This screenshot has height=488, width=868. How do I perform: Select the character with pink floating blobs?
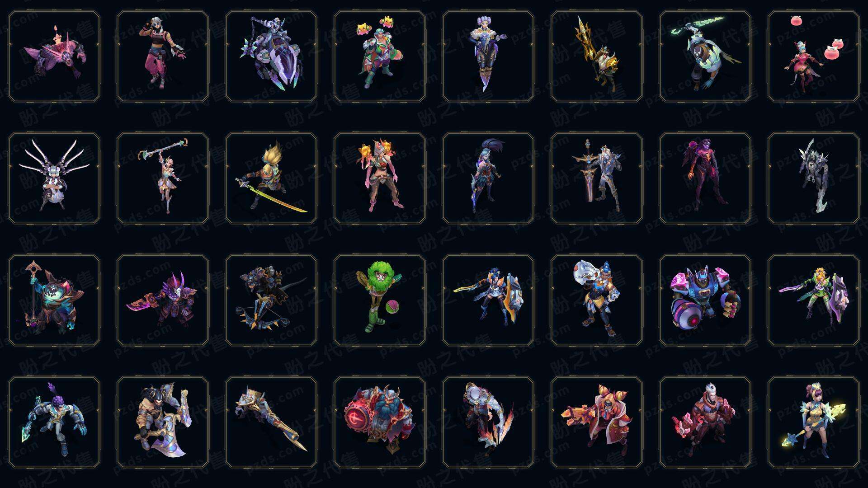[814, 56]
